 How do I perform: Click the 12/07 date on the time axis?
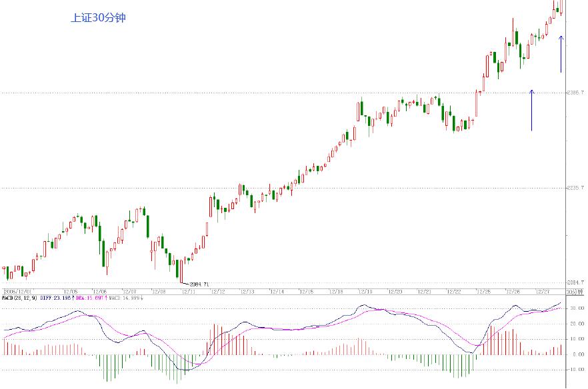[129, 291]
